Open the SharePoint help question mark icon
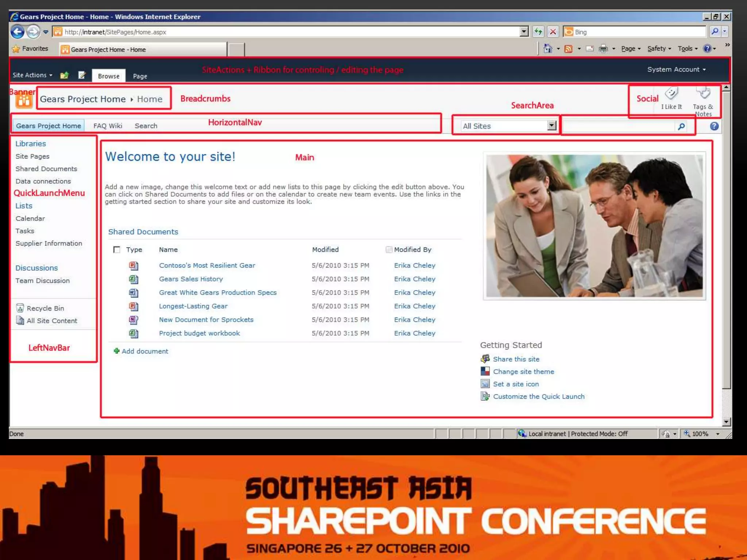This screenshot has width=747, height=560. (x=714, y=127)
